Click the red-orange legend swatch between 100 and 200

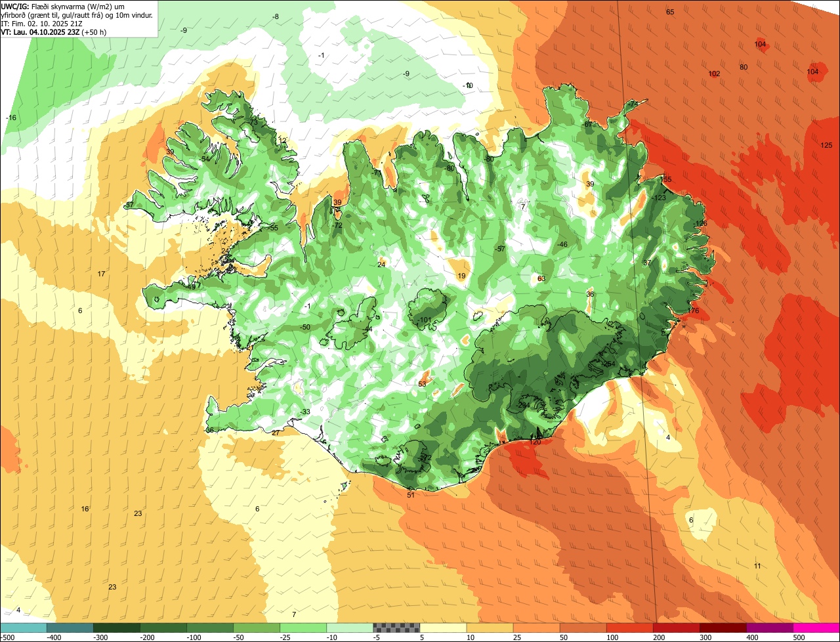pos(629,628)
